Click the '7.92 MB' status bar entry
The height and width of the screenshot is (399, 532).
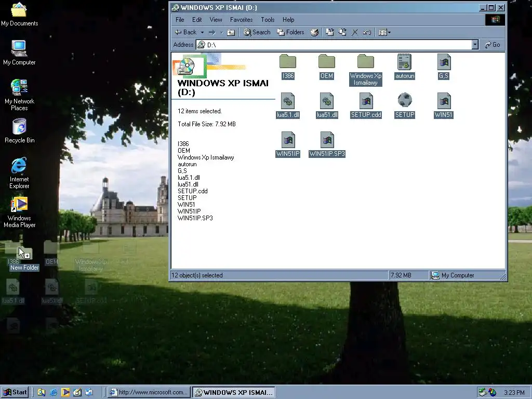[x=401, y=275]
